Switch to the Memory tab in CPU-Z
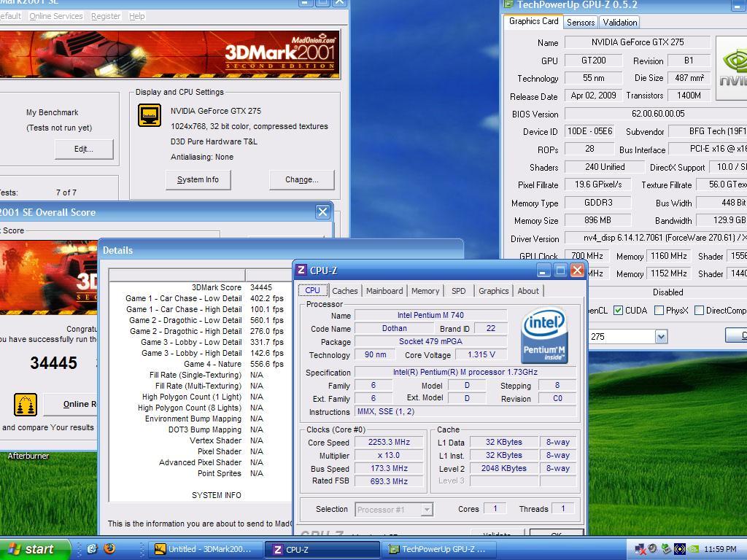747x560 pixels. click(x=425, y=291)
